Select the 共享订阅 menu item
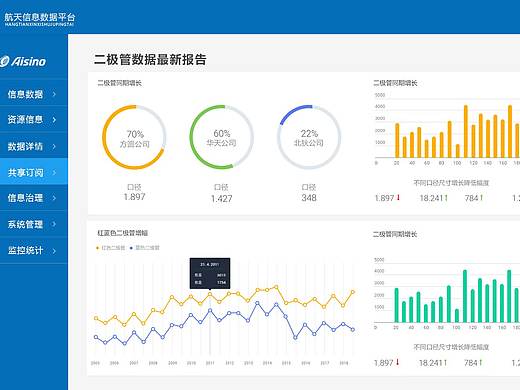 (34, 172)
